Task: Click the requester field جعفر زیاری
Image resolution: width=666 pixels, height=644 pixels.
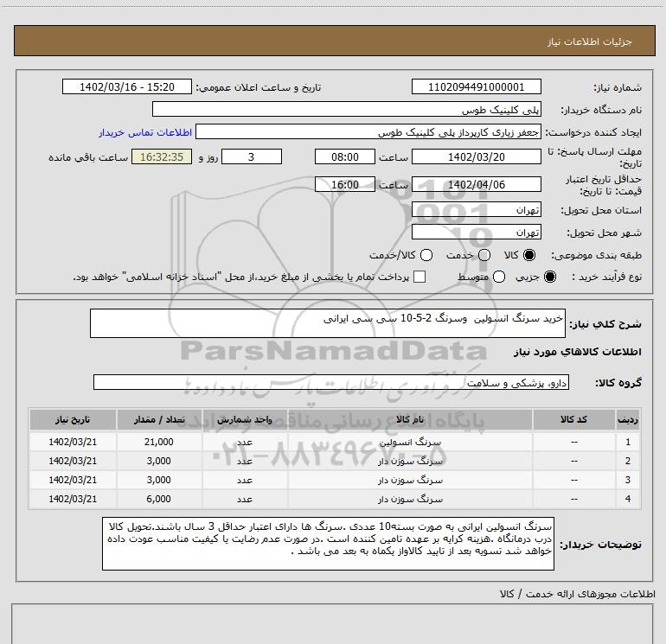Action: (x=368, y=132)
